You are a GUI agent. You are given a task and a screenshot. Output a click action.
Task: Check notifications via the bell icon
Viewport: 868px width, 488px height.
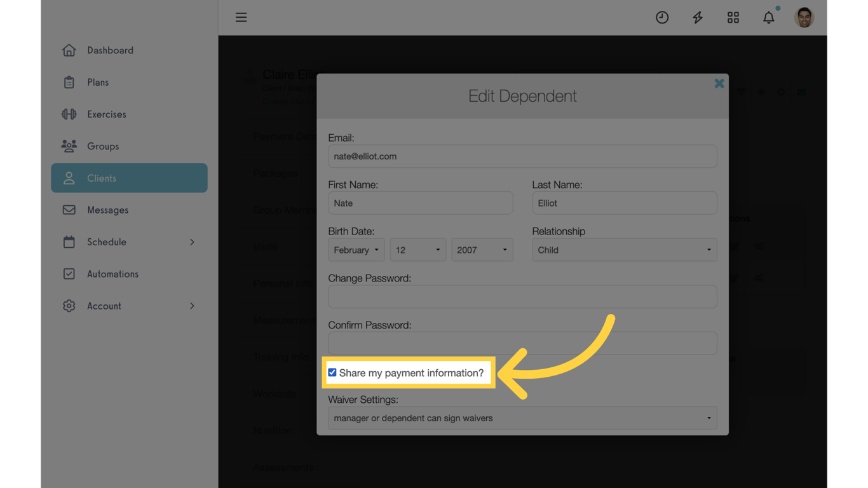[768, 17]
